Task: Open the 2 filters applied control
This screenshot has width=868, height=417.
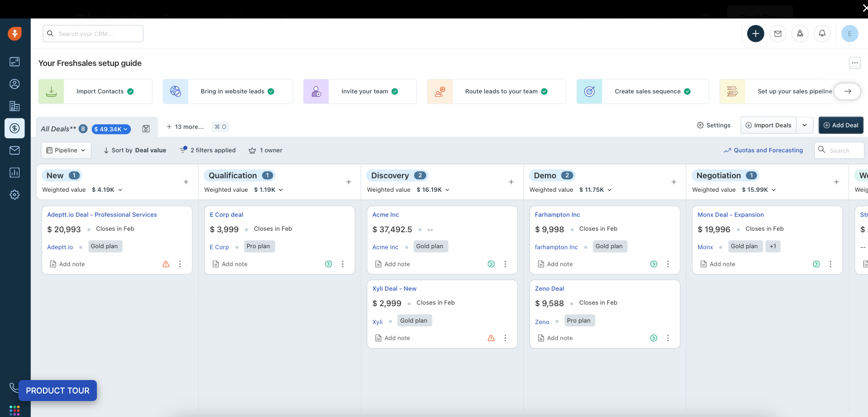Action: pos(208,150)
